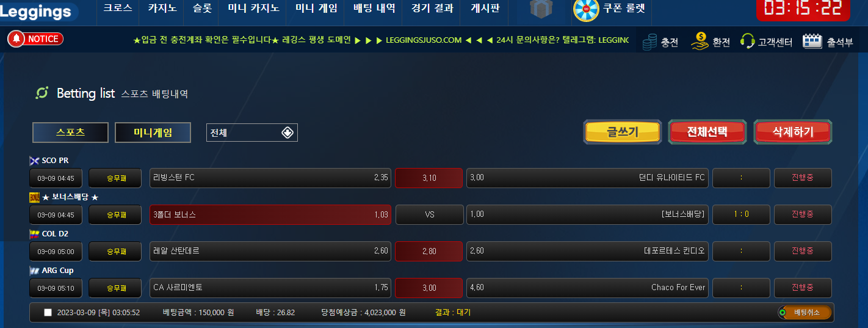Click the withdrawal money hand icon
Viewport: 868px width, 328px height.
pos(700,41)
